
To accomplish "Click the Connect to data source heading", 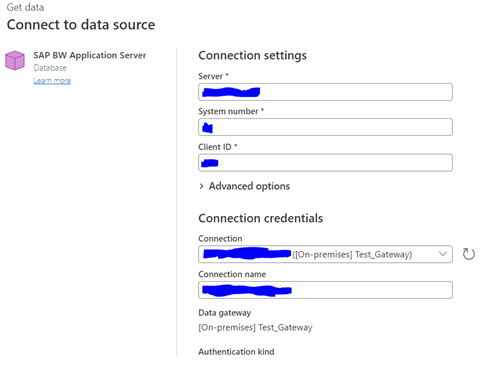I will click(81, 25).
